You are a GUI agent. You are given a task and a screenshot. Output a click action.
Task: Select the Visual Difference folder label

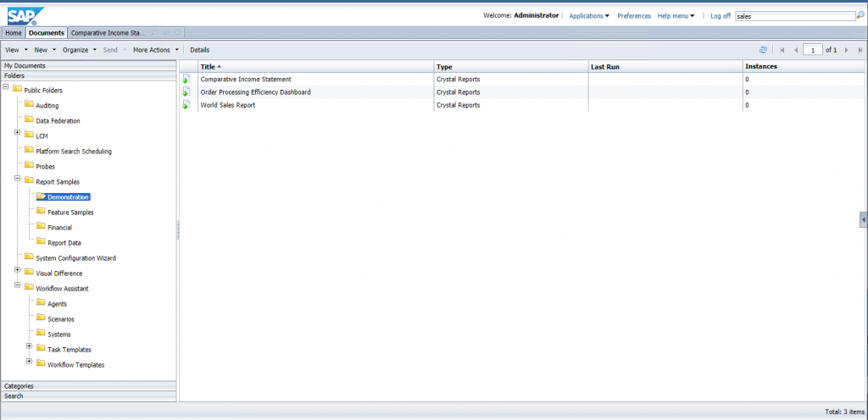click(59, 273)
